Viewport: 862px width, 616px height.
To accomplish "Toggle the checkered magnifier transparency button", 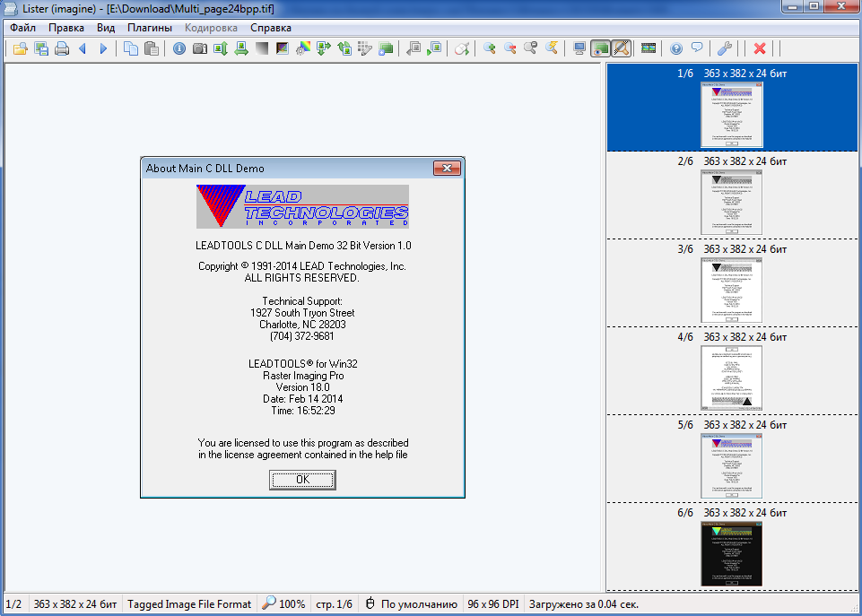I will [x=622, y=49].
